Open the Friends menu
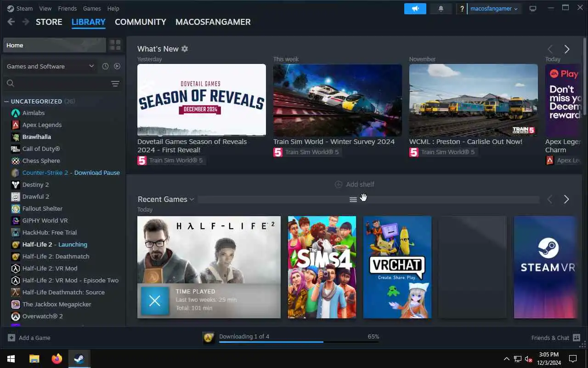This screenshot has height=368, width=588. pyautogui.click(x=68, y=8)
